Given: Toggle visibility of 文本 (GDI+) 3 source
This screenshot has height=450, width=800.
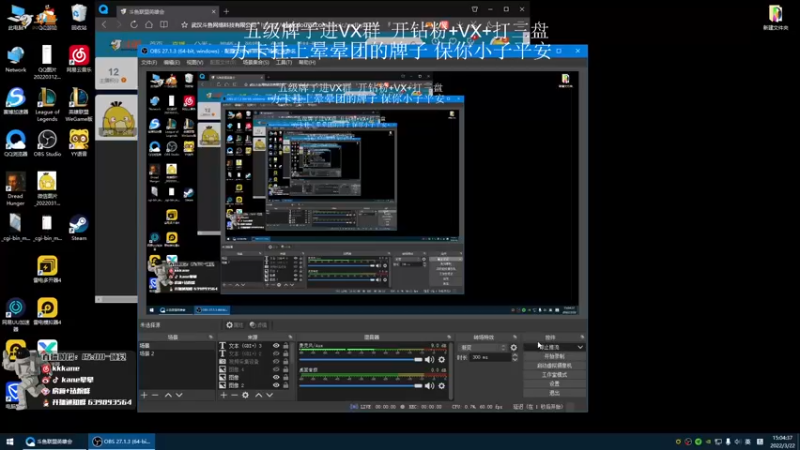Looking at the screenshot, I should (x=276, y=345).
